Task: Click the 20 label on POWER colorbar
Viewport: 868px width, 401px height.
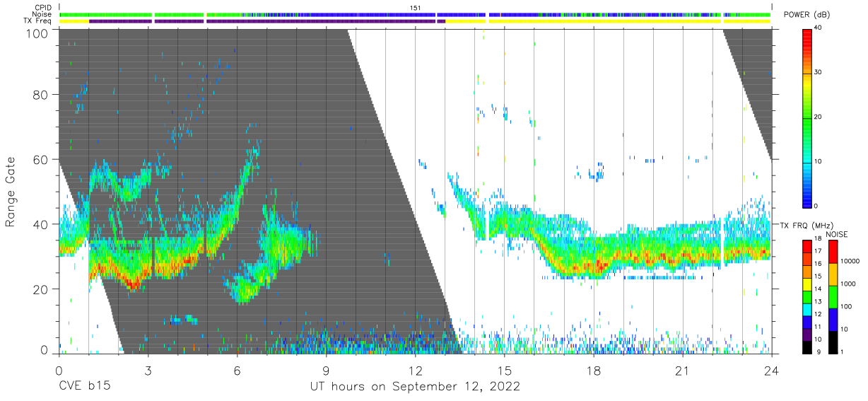Action: click(x=819, y=117)
